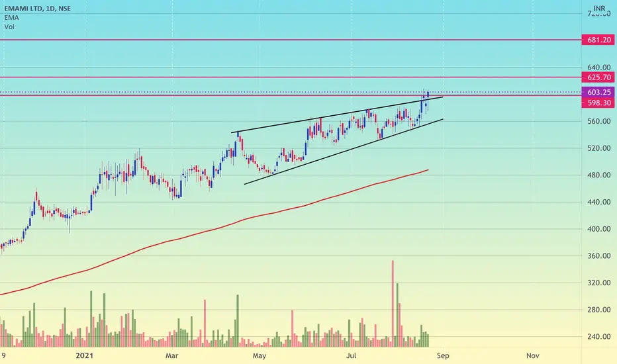617x364 pixels.
Task: Click the 625.70 price level label
Action: click(599, 77)
